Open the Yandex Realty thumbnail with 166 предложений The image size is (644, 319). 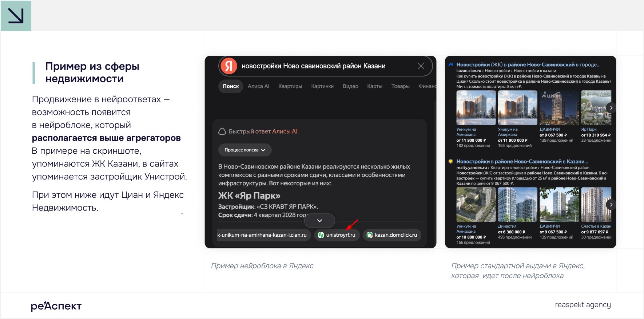(x=476, y=205)
